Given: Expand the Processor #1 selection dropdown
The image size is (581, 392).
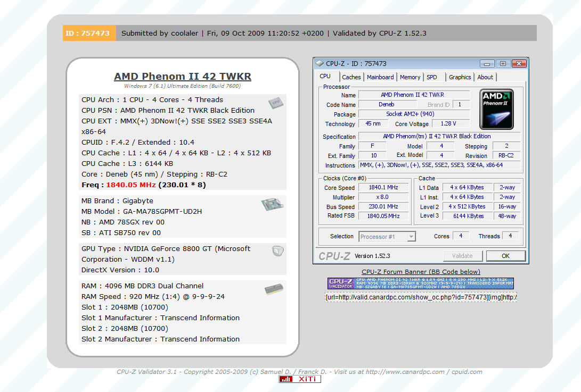Looking at the screenshot, I should [411, 237].
